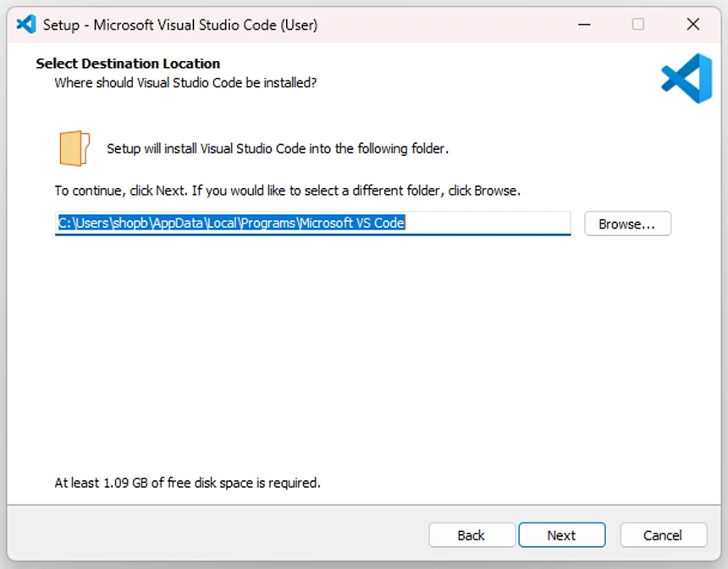Minimize the setup window
728x569 pixels.
[584, 25]
